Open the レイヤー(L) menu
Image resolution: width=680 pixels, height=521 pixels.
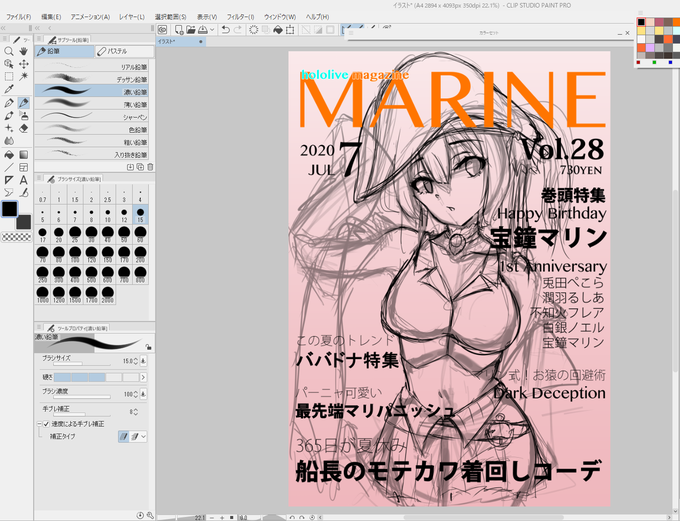132,17
